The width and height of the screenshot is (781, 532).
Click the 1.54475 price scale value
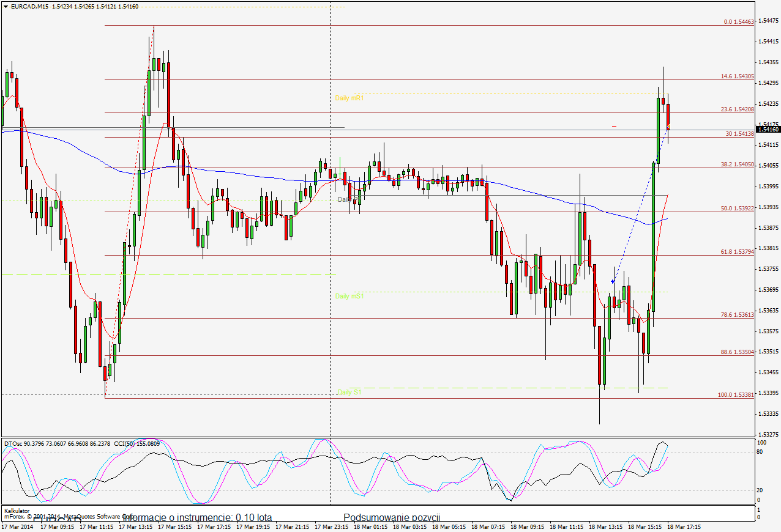(x=768, y=20)
